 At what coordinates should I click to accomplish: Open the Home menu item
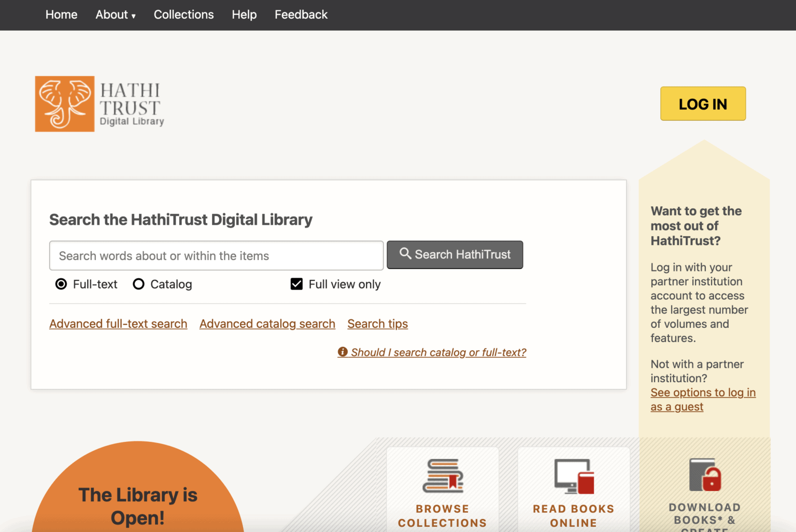coord(61,15)
